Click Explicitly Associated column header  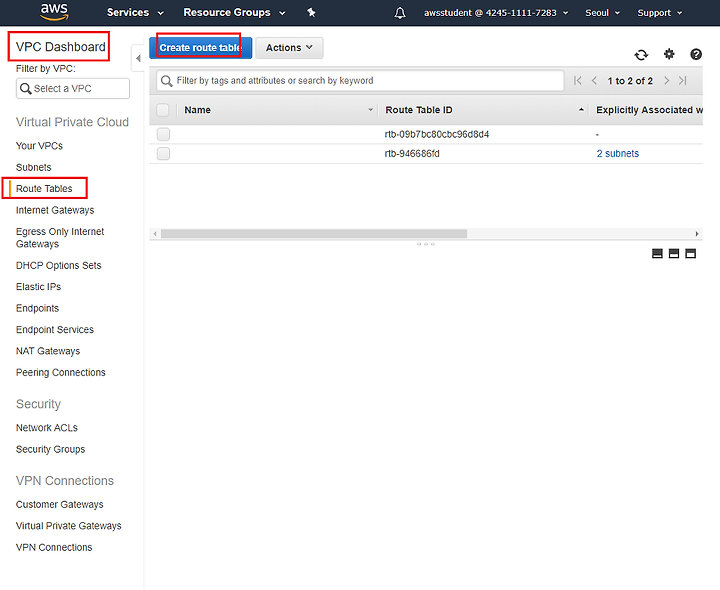(x=649, y=110)
